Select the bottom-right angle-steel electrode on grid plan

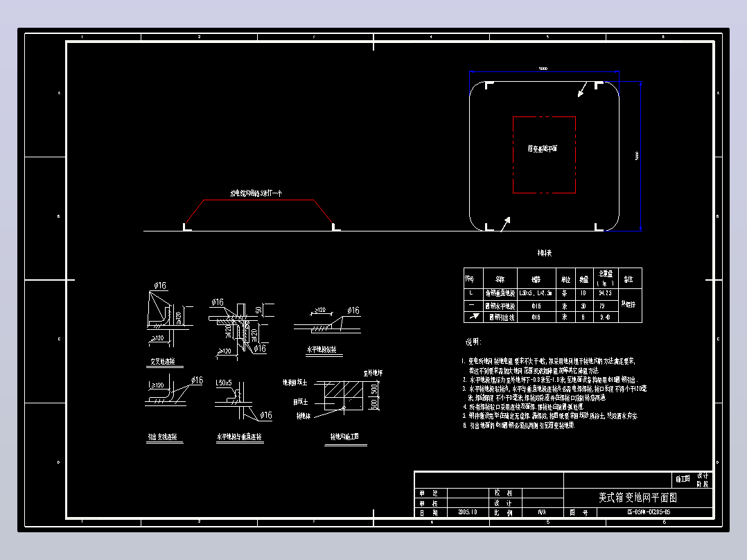click(599, 227)
